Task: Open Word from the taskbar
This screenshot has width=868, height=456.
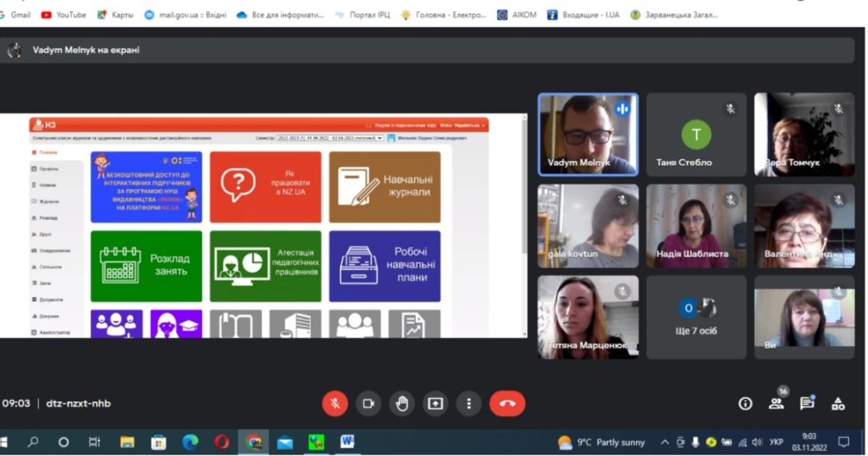Action: 347,442
